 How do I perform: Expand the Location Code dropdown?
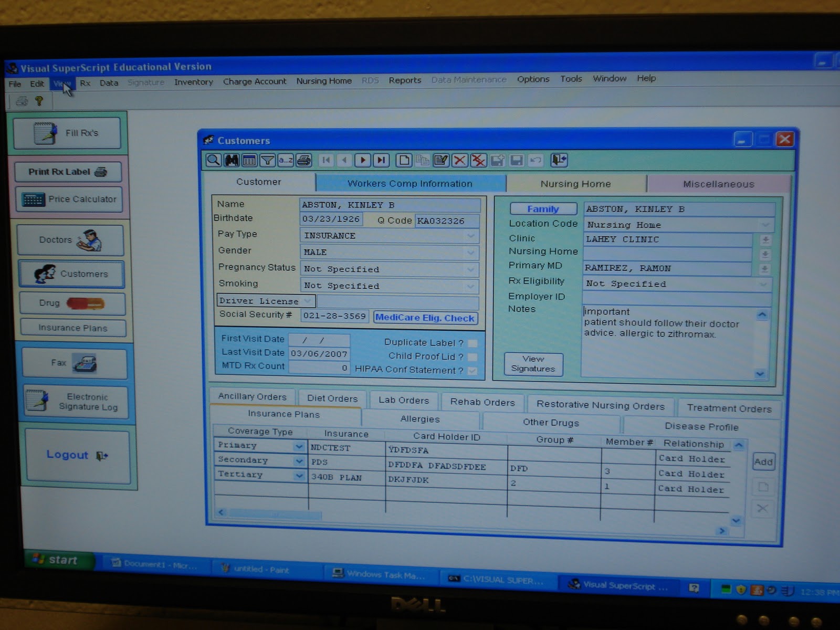point(766,225)
